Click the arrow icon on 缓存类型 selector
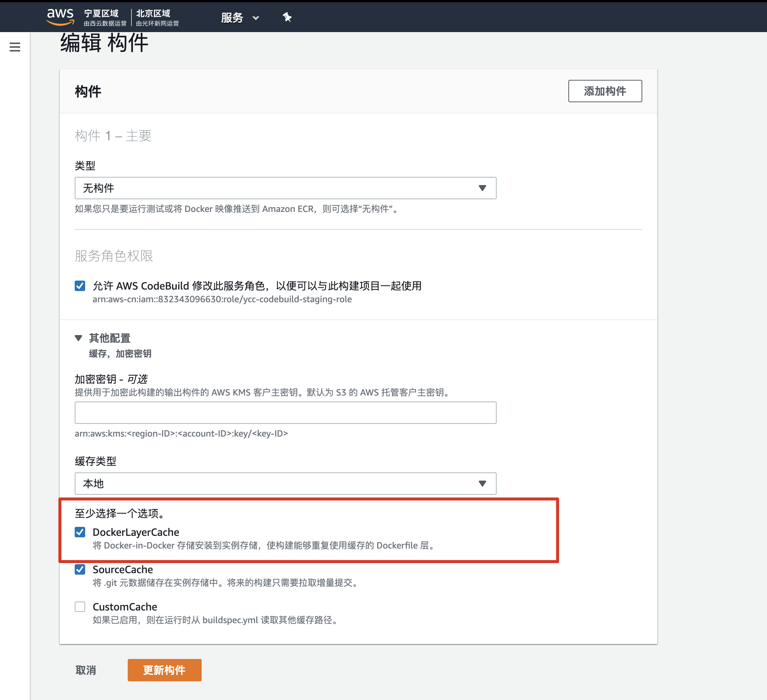This screenshot has width=767, height=700. tap(482, 483)
